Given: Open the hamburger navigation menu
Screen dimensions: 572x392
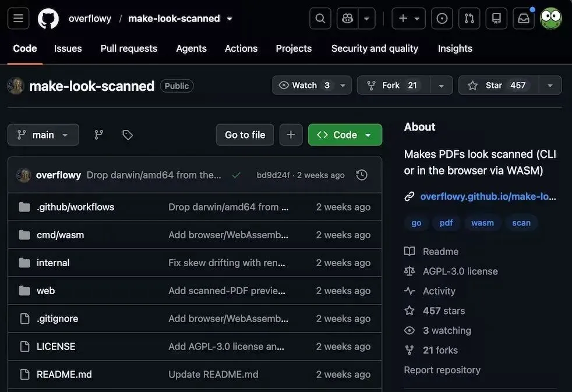Looking at the screenshot, I should pos(18,18).
